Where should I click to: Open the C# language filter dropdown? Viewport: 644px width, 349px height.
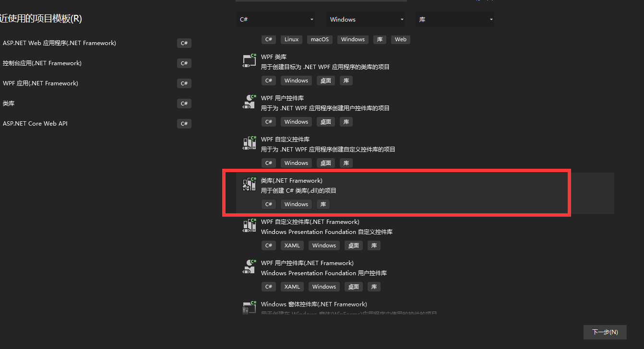275,19
